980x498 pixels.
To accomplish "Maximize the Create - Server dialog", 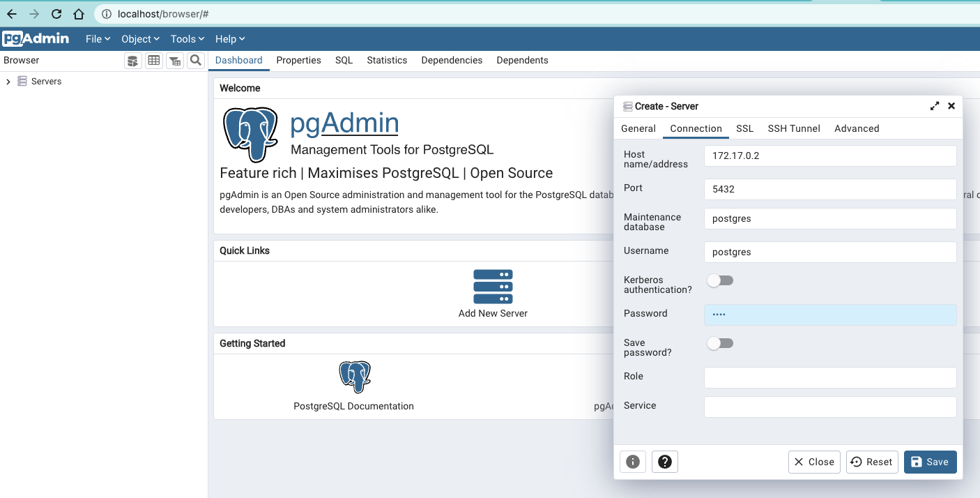I will (935, 106).
